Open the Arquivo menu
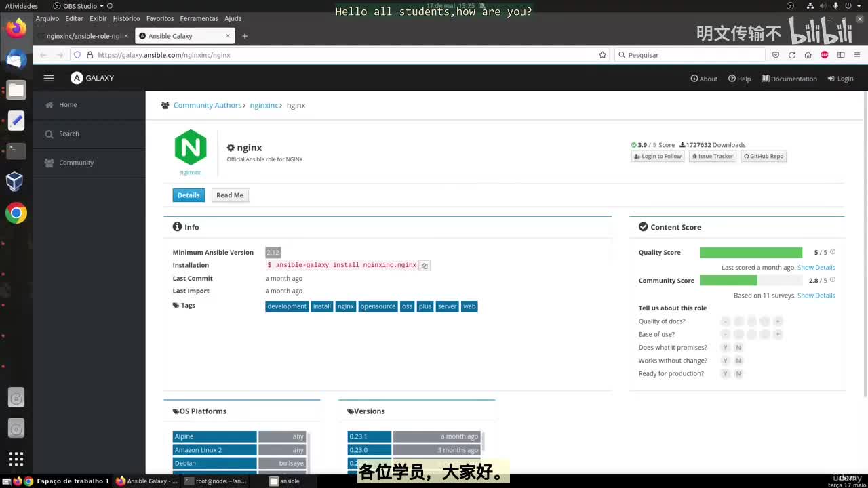 point(47,18)
